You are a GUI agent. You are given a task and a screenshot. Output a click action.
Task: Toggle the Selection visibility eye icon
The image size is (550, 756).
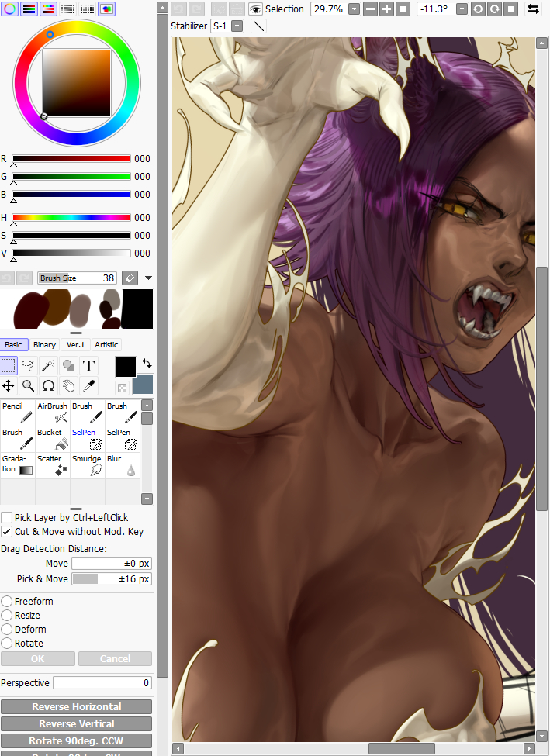click(255, 9)
